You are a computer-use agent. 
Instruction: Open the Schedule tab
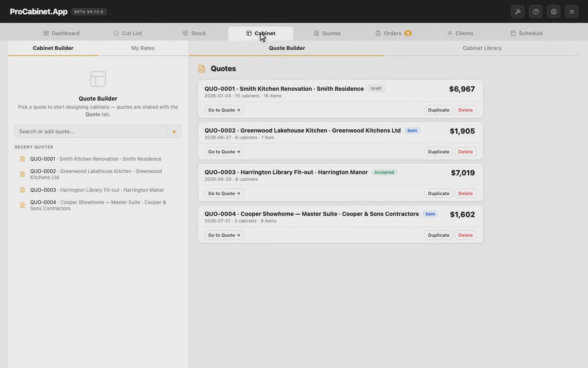pyautogui.click(x=527, y=33)
